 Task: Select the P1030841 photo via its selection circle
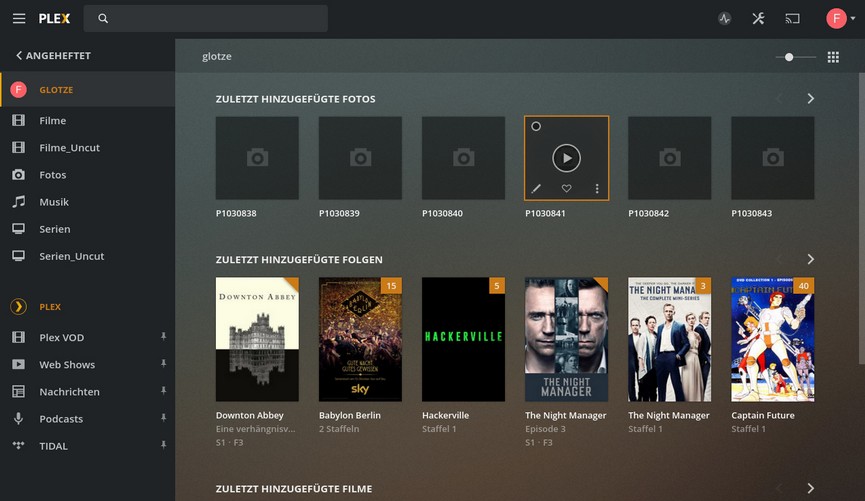pos(536,126)
